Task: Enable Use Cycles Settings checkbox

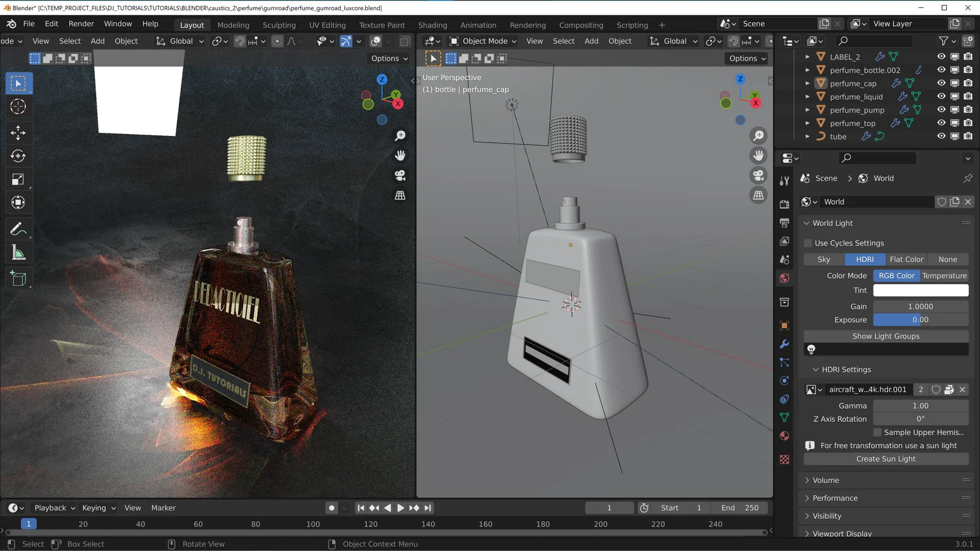Action: (808, 242)
